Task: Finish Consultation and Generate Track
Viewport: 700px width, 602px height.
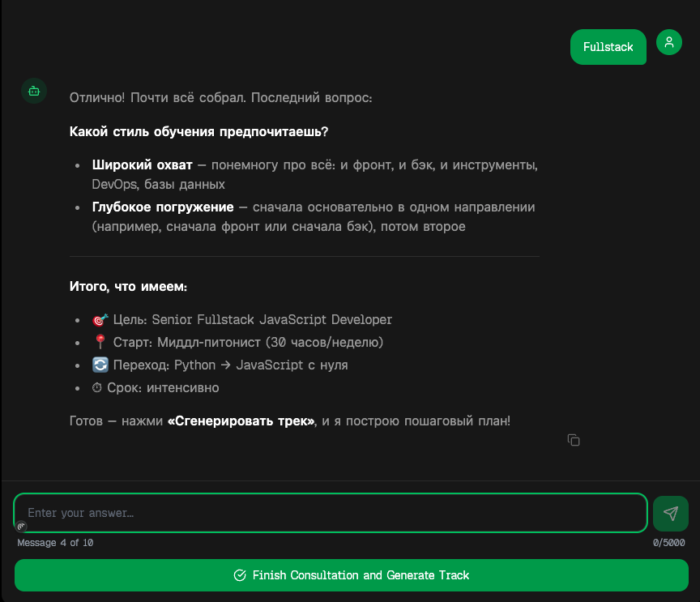Action: coord(352,575)
